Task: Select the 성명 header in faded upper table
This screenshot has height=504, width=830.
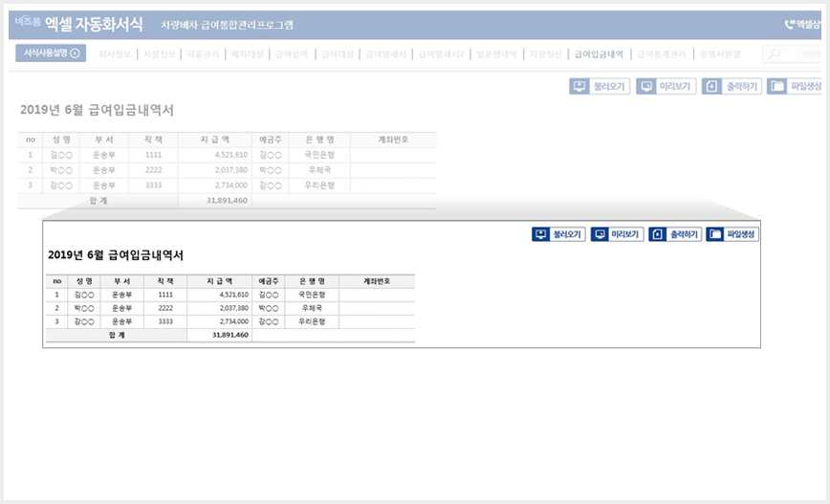Action: pos(61,140)
